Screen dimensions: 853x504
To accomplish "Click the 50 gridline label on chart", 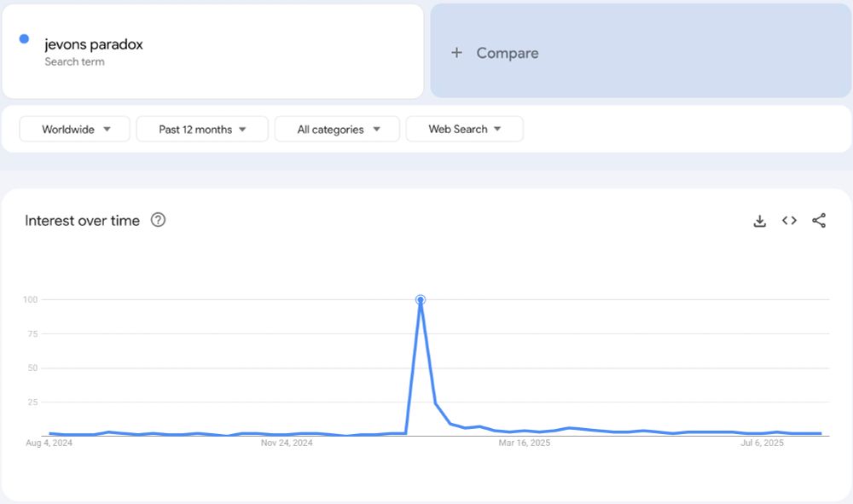I will (32, 368).
